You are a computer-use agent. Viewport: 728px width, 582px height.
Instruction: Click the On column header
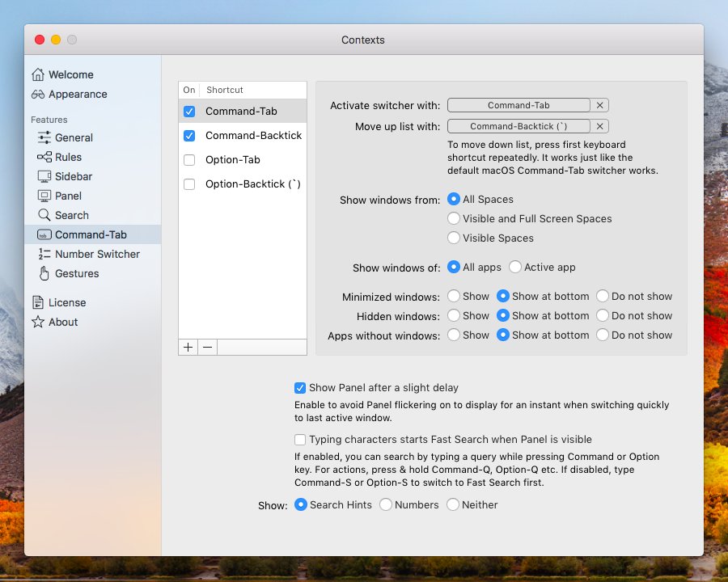189,90
